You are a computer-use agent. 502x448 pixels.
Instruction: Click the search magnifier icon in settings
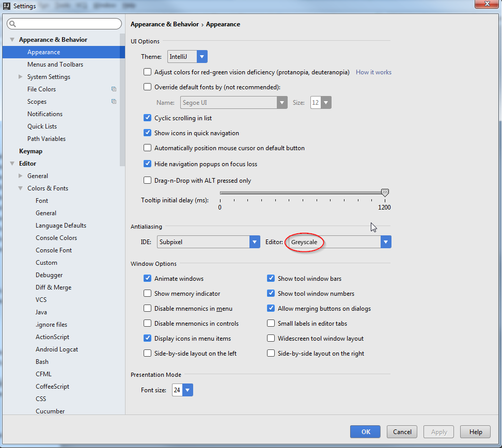tap(12, 24)
